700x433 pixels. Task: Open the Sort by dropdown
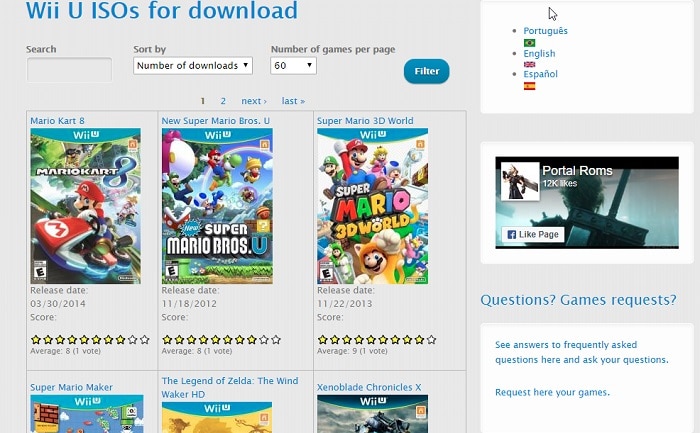pyautogui.click(x=193, y=66)
